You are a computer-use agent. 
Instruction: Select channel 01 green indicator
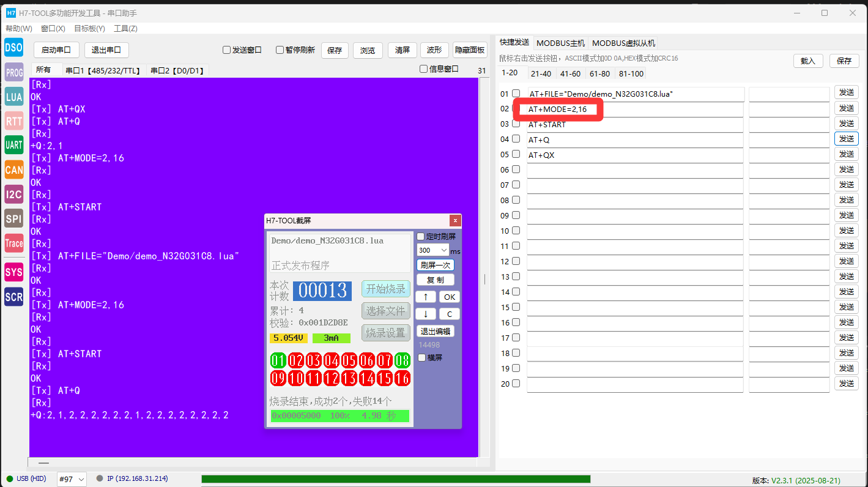tap(278, 360)
